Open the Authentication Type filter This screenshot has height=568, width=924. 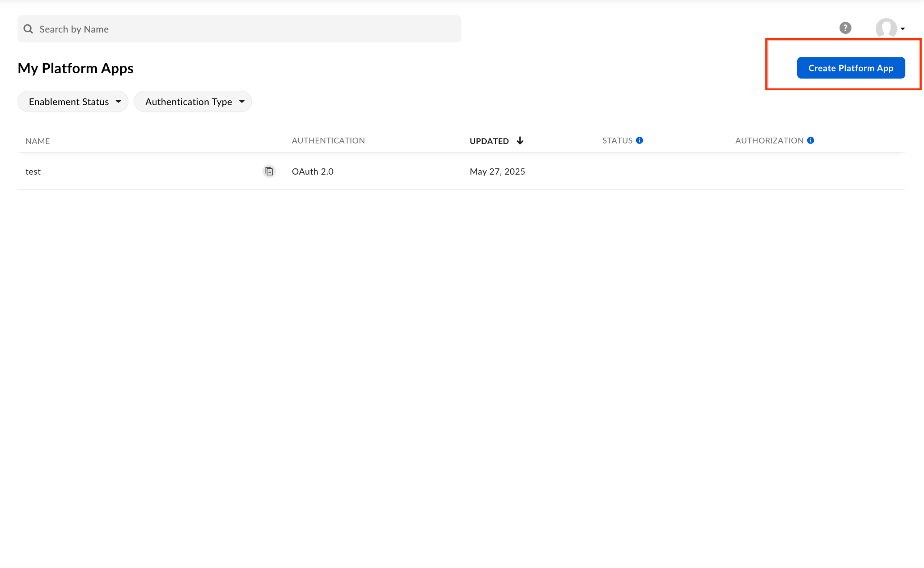point(193,101)
